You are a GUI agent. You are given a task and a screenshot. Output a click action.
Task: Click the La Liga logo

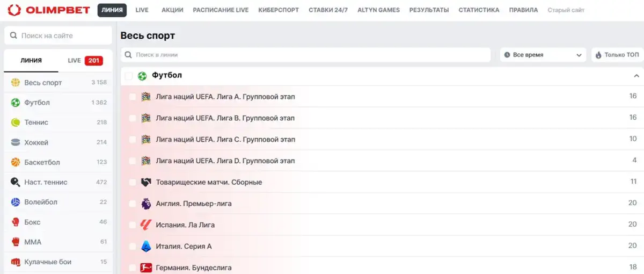click(146, 225)
